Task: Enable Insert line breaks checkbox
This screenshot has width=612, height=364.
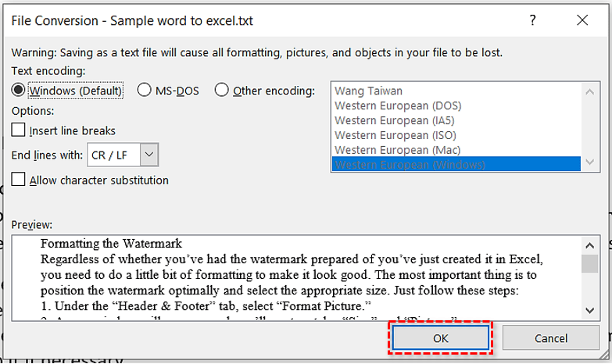Action: (x=20, y=130)
